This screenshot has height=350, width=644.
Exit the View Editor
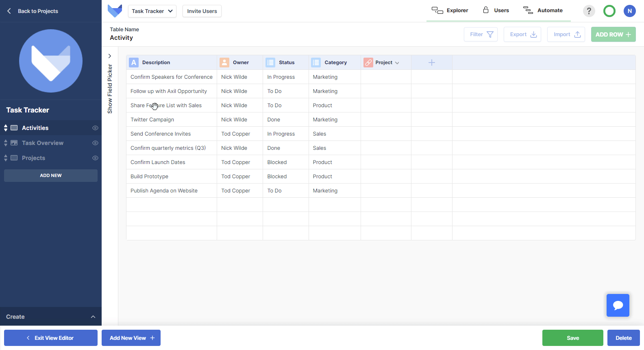(51, 338)
